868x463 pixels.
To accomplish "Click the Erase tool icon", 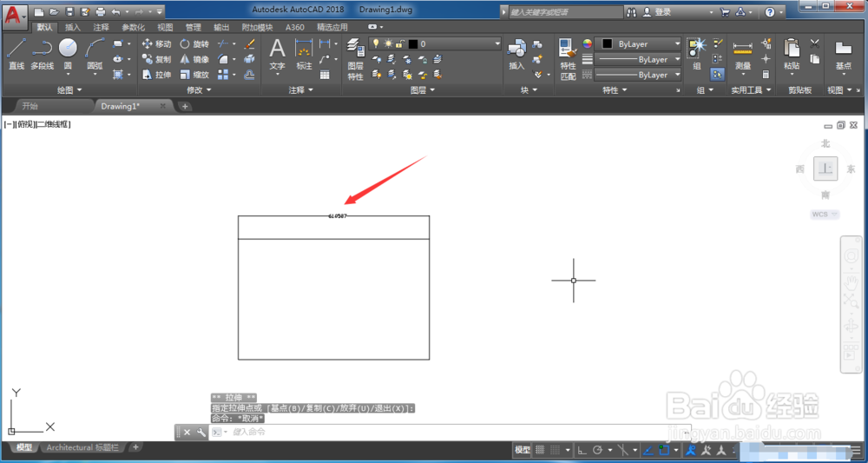I will click(249, 43).
